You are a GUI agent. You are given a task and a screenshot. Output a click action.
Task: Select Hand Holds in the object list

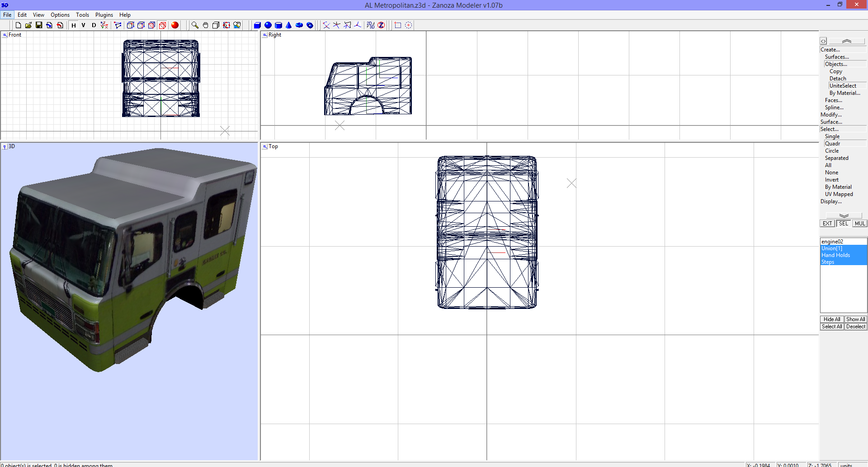pyautogui.click(x=835, y=255)
